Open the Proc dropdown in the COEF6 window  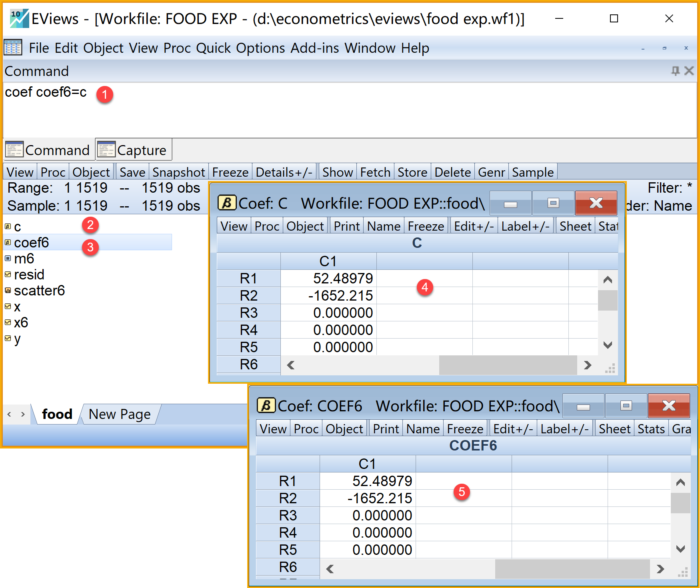point(306,429)
